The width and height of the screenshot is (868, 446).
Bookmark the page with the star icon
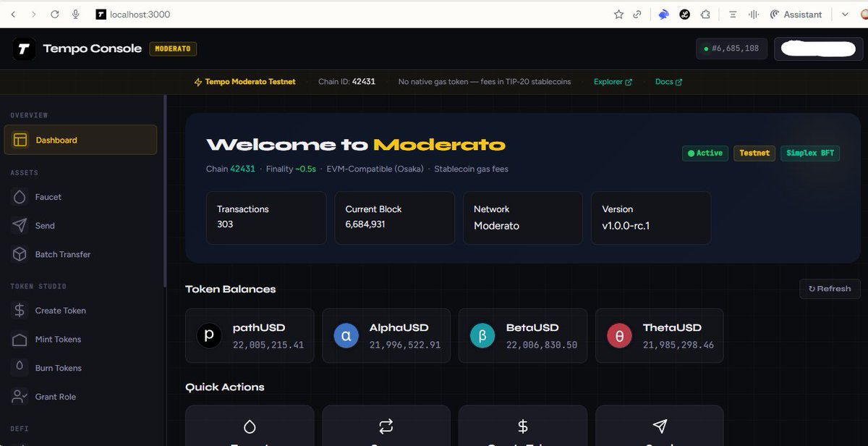[618, 14]
